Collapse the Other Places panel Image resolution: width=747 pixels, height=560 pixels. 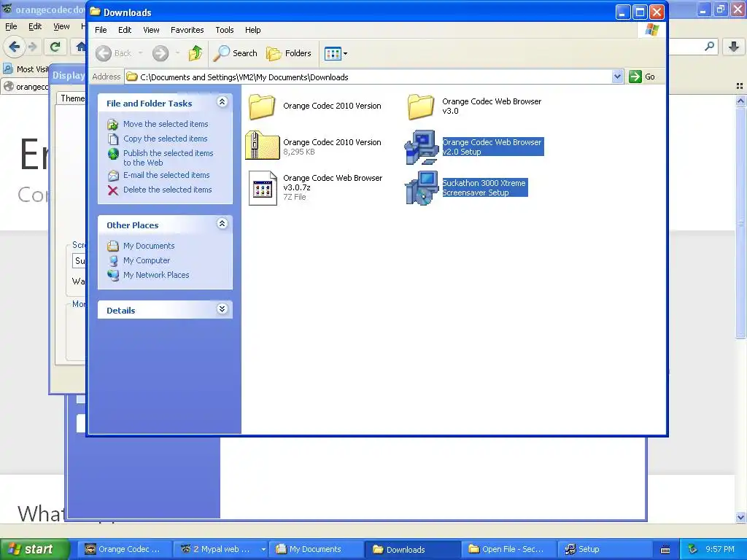(222, 223)
